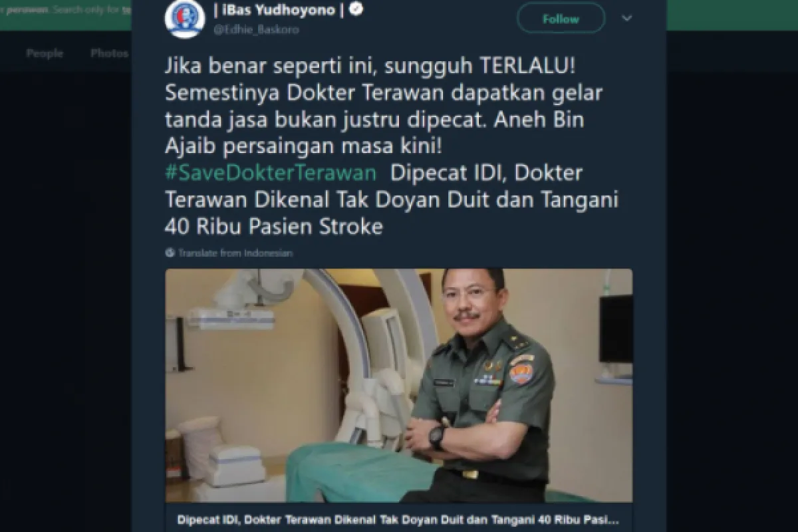Click the #SaveDokterTerawan hashtag

(269, 173)
